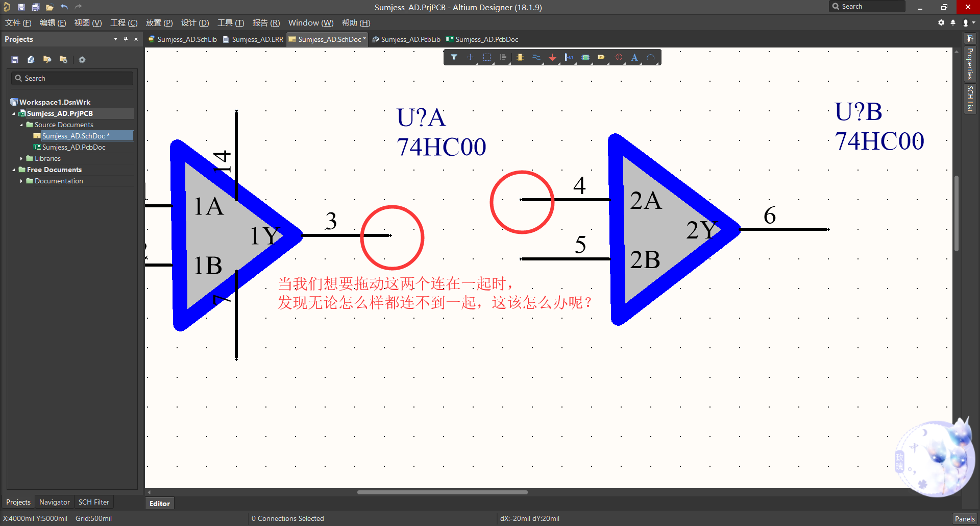Viewport: 980px width, 526px height.
Task: Place a Generic No ERC marker
Action: (619, 57)
